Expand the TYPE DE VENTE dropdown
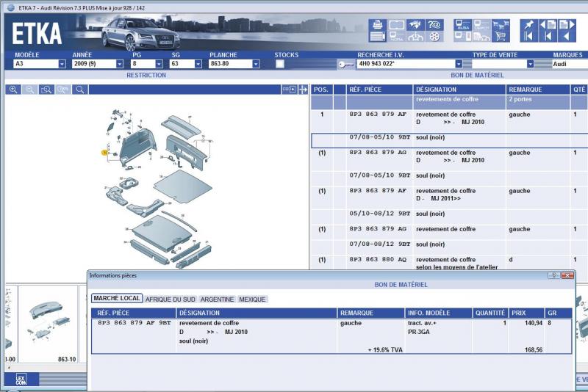Screen dimensions: 588x392 click(x=530, y=64)
